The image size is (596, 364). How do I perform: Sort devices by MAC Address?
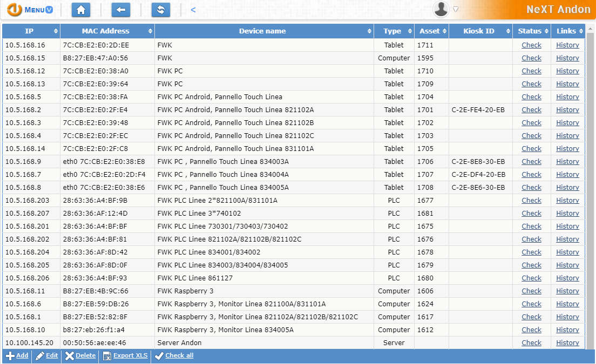pos(107,31)
